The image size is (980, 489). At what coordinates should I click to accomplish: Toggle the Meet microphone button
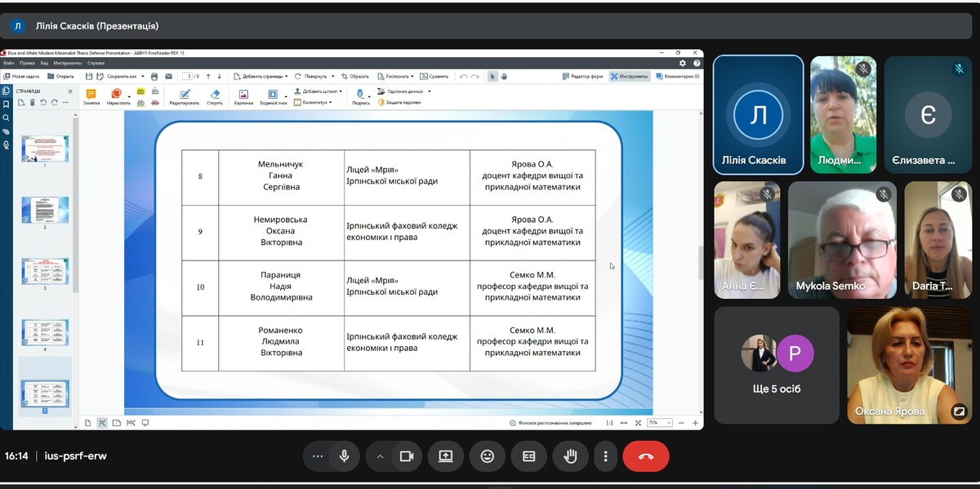pyautogui.click(x=344, y=456)
